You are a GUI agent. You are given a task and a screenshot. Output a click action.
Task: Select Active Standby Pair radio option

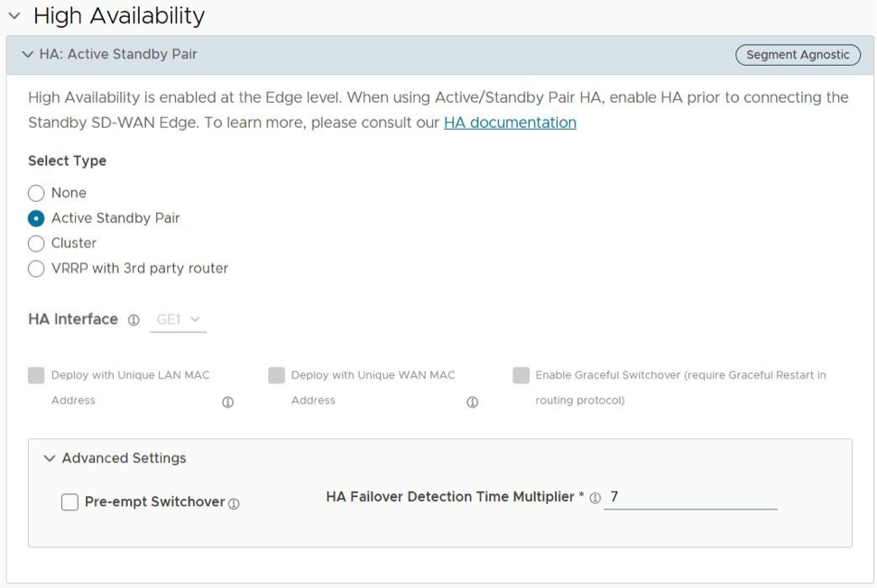(36, 218)
